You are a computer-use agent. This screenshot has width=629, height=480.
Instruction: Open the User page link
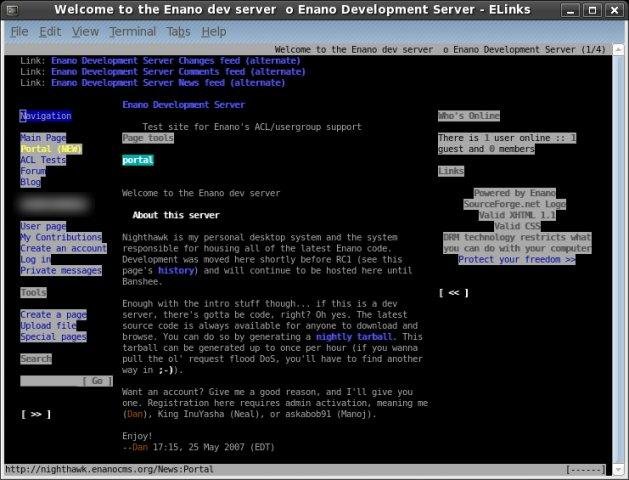coord(43,226)
